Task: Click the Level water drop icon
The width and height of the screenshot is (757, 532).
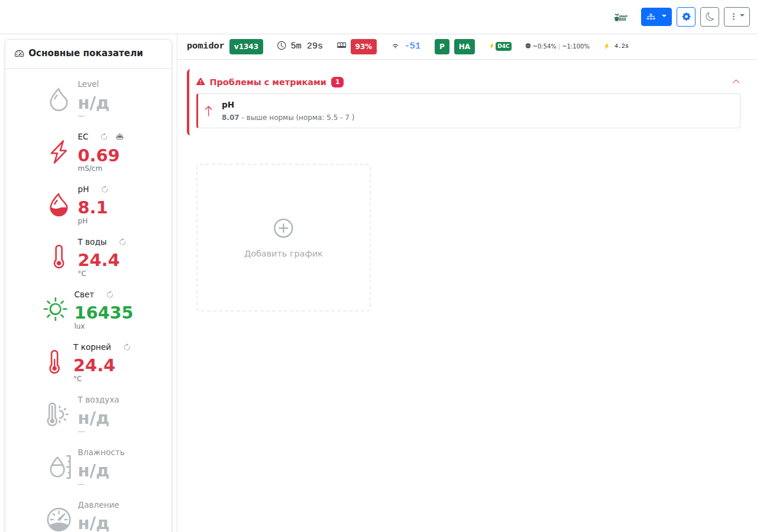Action: point(59,99)
